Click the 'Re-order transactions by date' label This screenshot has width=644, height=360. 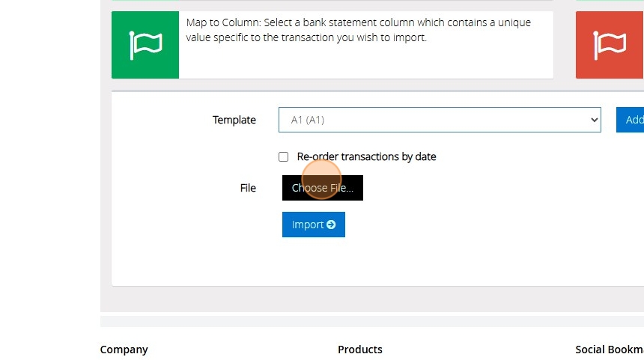[x=366, y=156]
